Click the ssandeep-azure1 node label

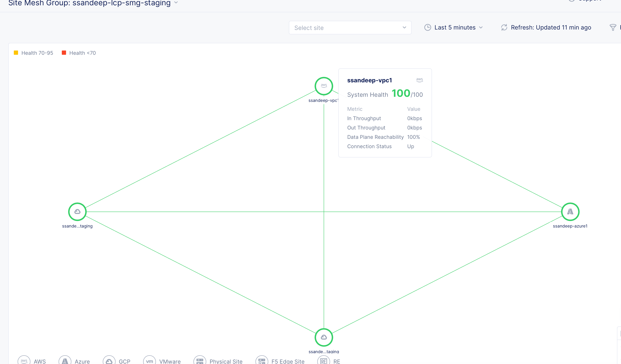point(570,226)
